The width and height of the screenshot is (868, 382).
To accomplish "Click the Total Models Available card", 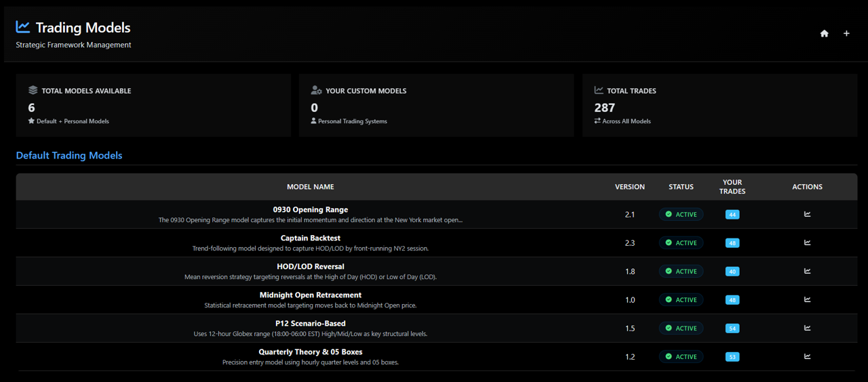I will (x=153, y=106).
